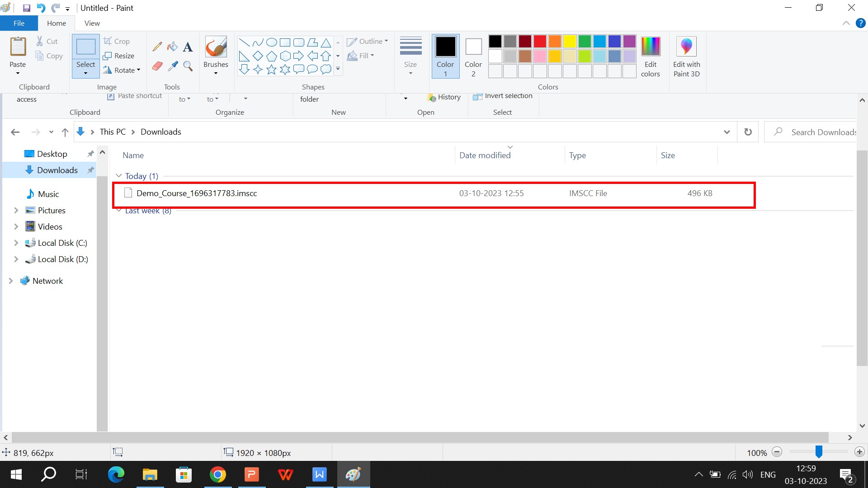The height and width of the screenshot is (488, 868).
Task: Open the Windows Start menu
Action: coord(16,474)
